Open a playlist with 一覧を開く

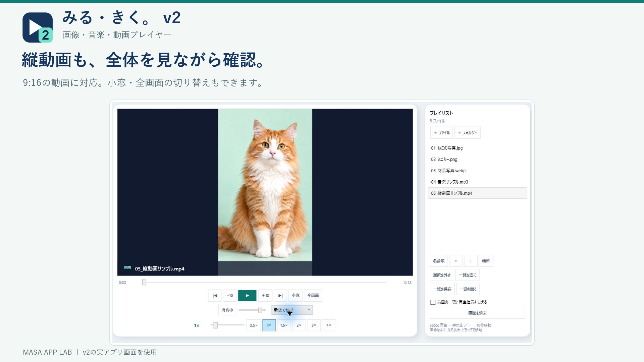468,289
